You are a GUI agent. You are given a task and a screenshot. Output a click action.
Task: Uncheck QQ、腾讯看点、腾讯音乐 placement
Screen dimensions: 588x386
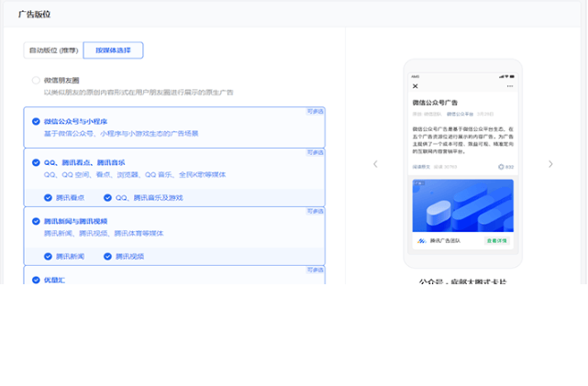36,162
